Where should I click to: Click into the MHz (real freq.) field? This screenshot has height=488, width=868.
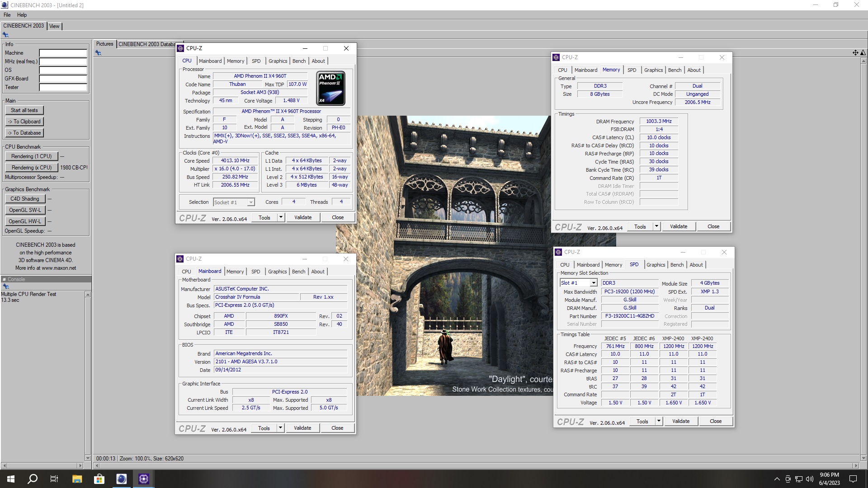tap(63, 61)
